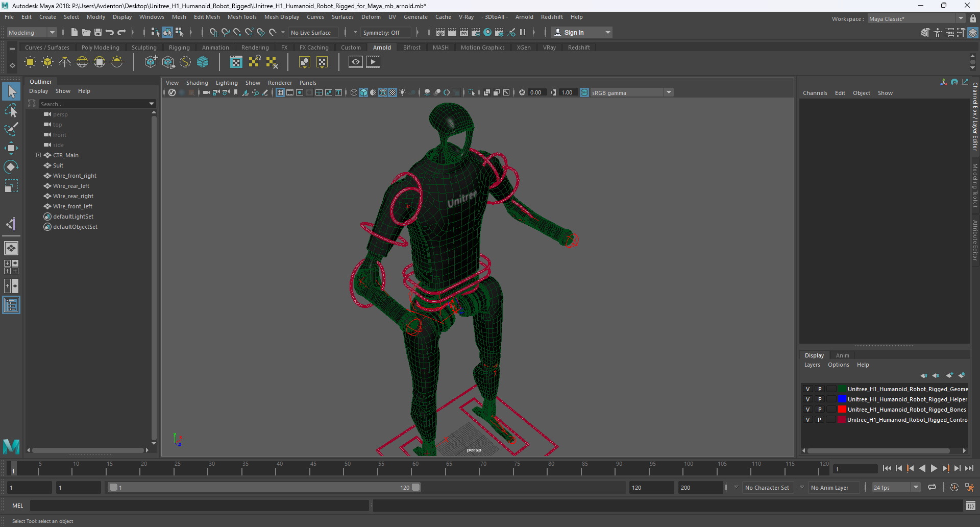Select Suit node in Outliner
This screenshot has width=980, height=527.
tap(58, 165)
